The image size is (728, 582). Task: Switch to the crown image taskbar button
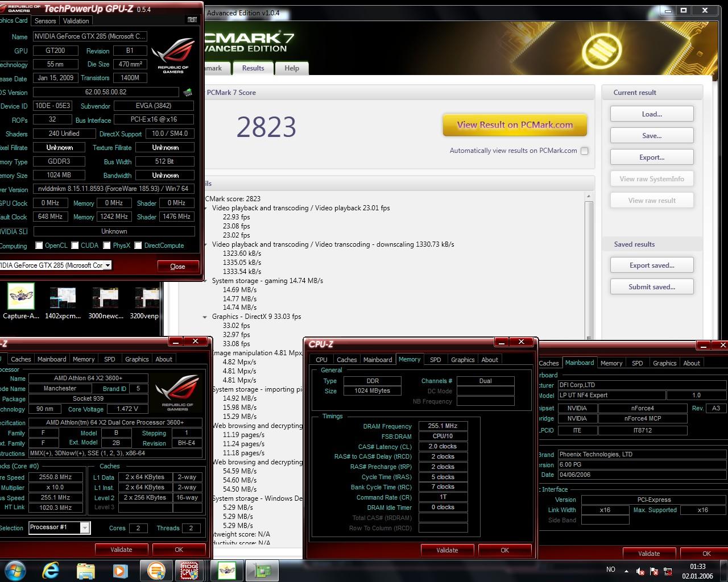point(226,570)
